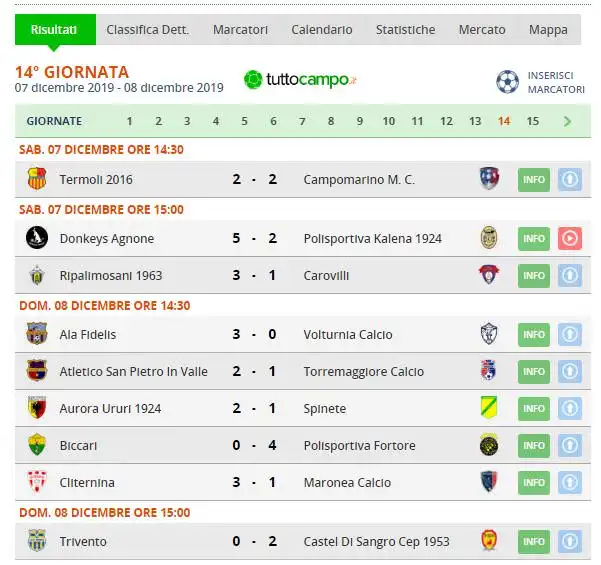The image size is (601, 565).
Task: Click the Polisportiva Fortore round crest
Action: click(x=489, y=445)
